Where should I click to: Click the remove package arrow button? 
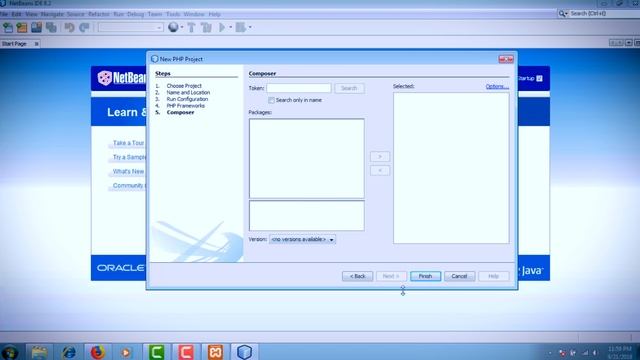[380, 170]
